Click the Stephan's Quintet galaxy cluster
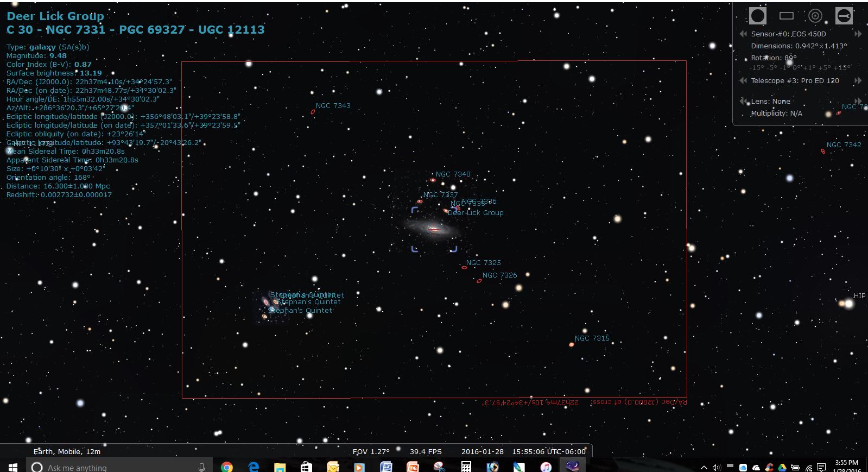This screenshot has height=472, width=868. click(270, 307)
